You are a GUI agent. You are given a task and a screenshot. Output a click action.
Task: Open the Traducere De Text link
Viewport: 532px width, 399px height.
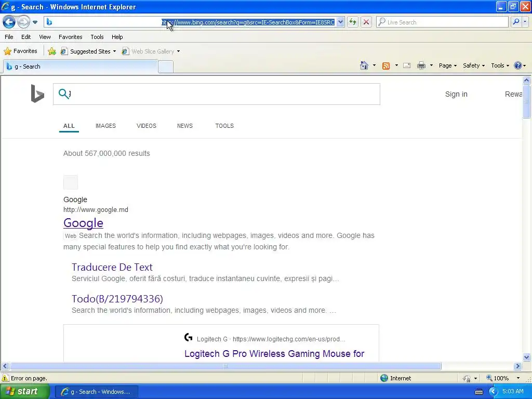112,267
